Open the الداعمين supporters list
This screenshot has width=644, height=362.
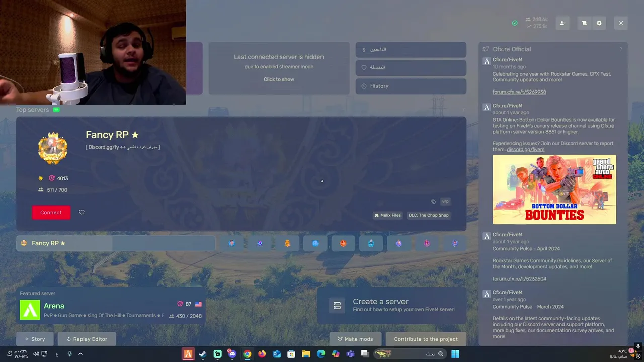pos(411,49)
